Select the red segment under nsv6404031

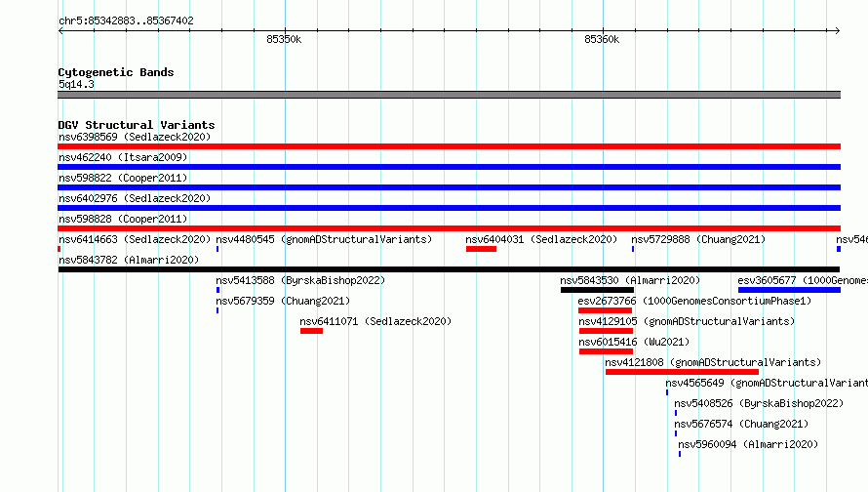(x=481, y=249)
